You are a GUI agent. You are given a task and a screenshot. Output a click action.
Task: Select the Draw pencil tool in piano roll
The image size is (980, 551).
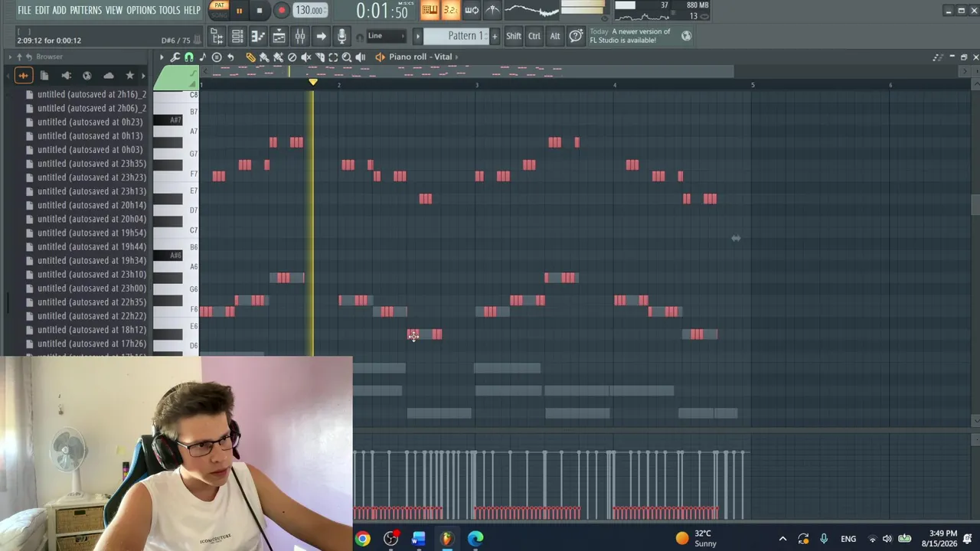coord(250,57)
